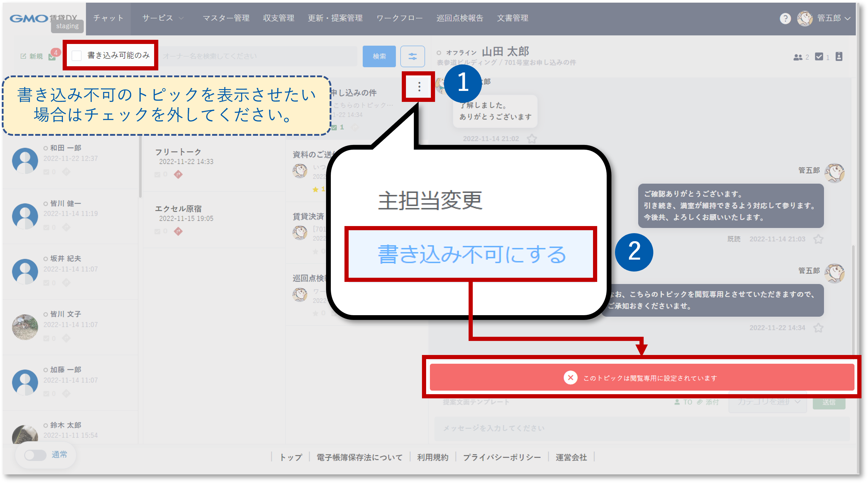Star the 2022-11-22 14:34 message

point(818,328)
